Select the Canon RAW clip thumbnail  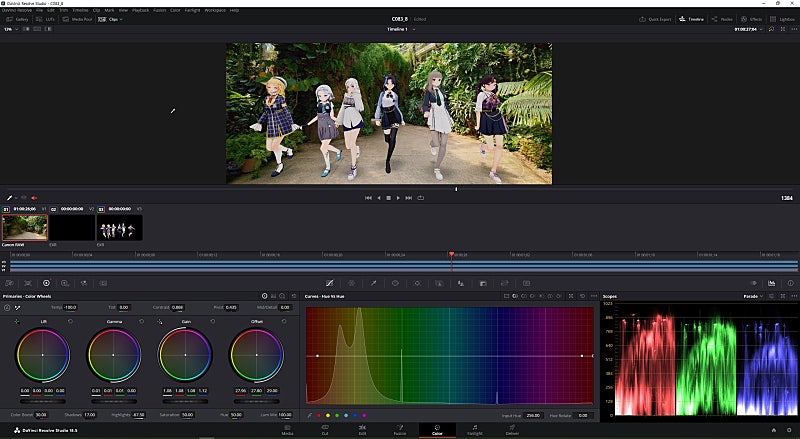click(24, 227)
